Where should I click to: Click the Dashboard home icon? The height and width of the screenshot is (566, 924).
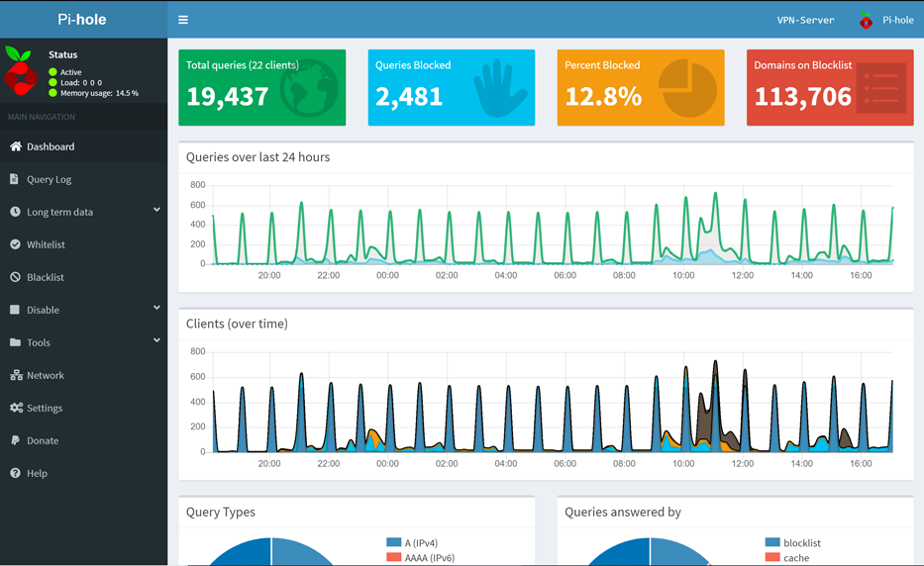(x=15, y=146)
